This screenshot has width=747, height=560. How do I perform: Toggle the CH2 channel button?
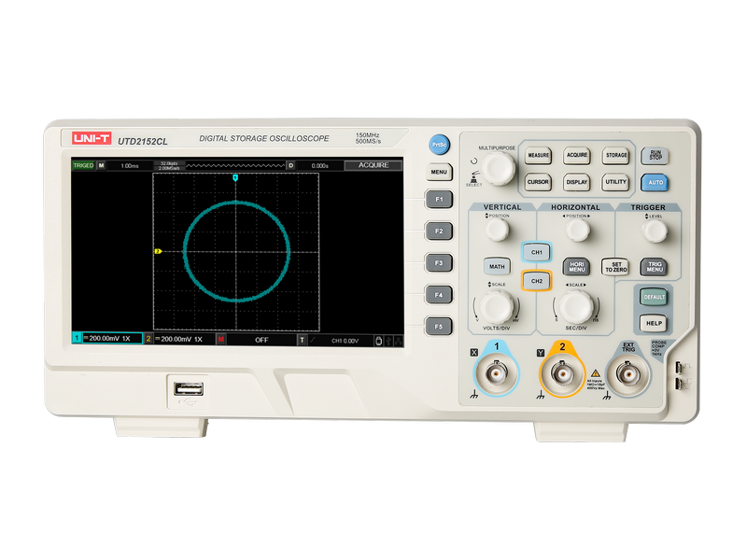[536, 280]
